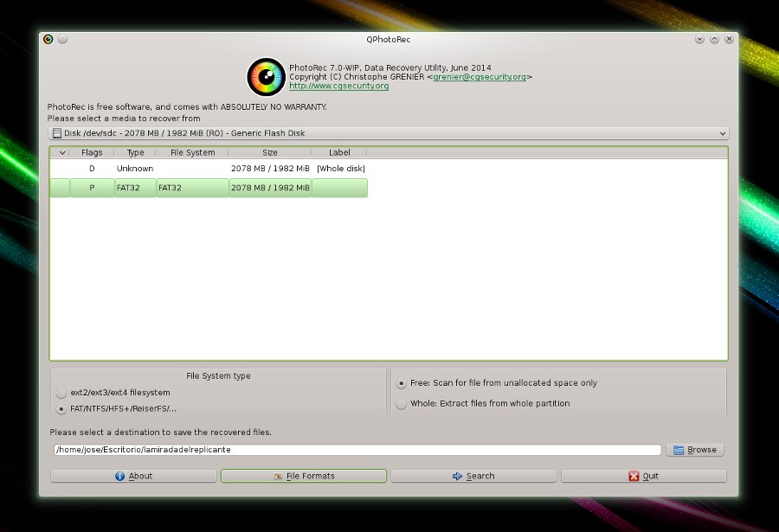Click the PhotoRec colorful eye logo
The width and height of the screenshot is (779, 532).
pos(267,77)
